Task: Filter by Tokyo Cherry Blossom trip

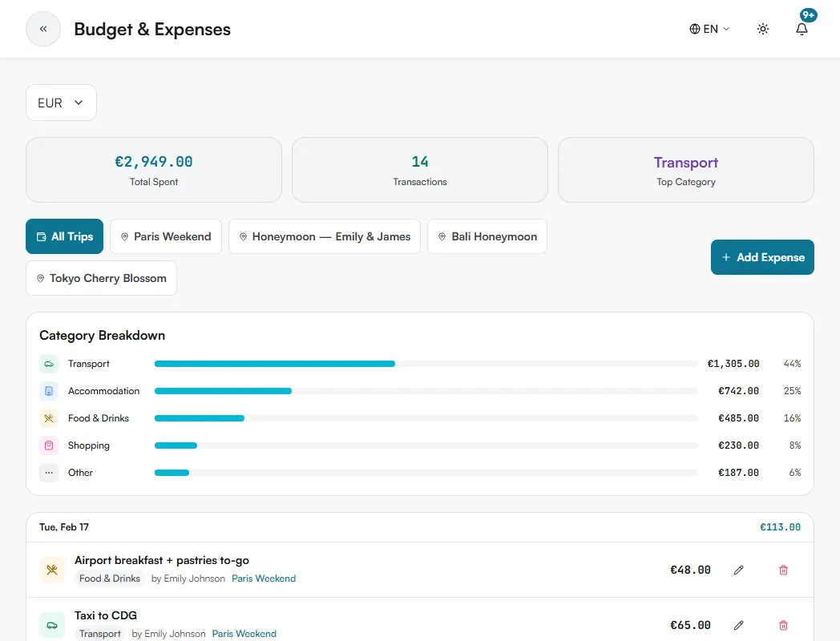Action: click(101, 278)
